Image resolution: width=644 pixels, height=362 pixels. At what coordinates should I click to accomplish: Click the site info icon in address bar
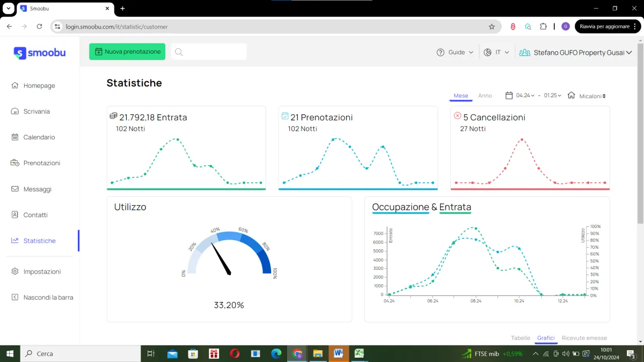(x=58, y=26)
